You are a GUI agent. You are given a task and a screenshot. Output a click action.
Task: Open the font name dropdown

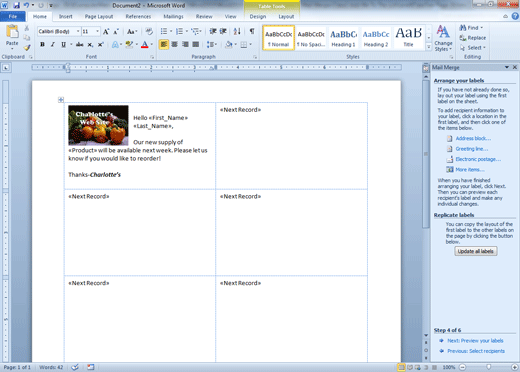tap(78, 31)
